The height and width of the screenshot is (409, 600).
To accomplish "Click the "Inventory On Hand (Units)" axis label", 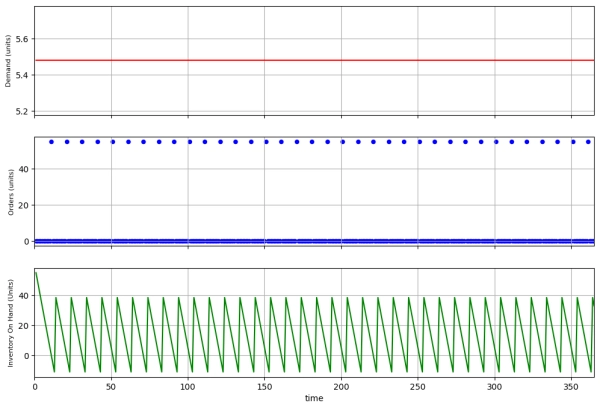I will coord(11,321).
